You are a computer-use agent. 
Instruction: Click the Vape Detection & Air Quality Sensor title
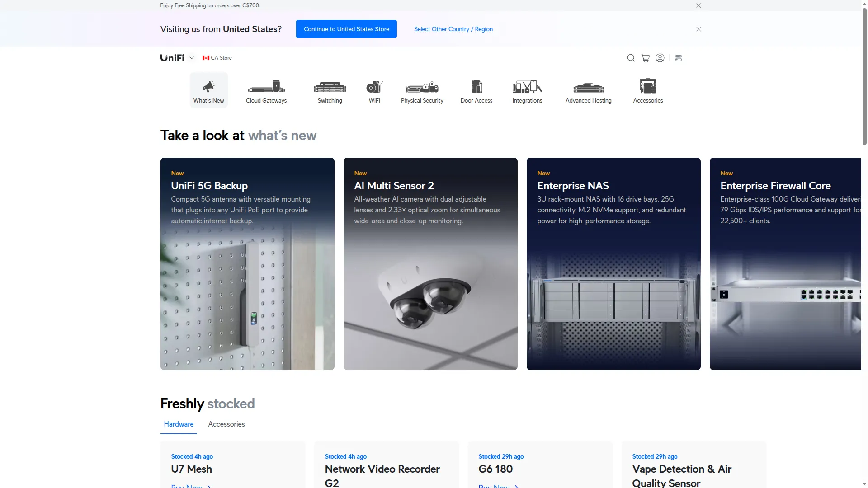(x=682, y=476)
